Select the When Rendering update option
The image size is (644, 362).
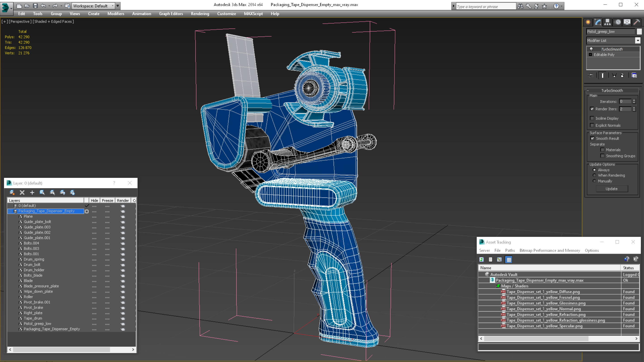pyautogui.click(x=595, y=175)
